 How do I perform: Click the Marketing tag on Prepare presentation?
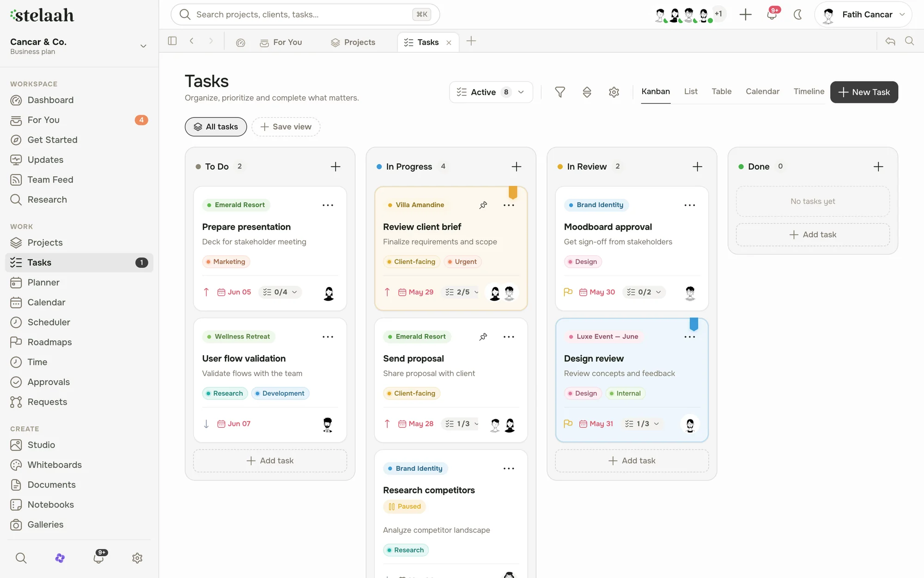(x=226, y=262)
